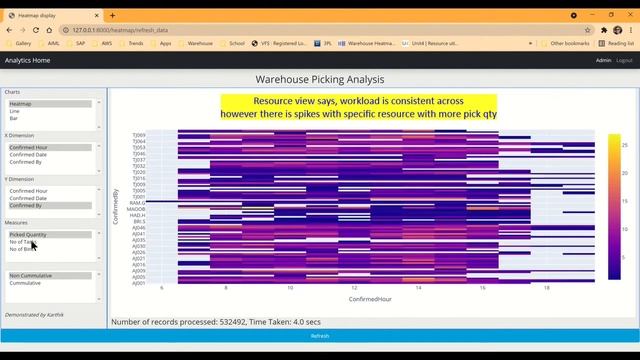
Task: Click the records processed status text
Action: coord(216,322)
